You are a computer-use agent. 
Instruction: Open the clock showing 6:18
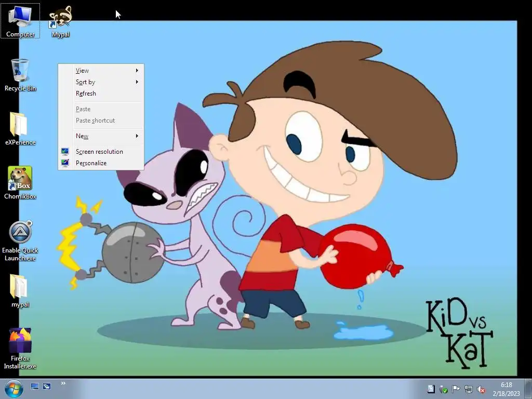[x=506, y=389]
